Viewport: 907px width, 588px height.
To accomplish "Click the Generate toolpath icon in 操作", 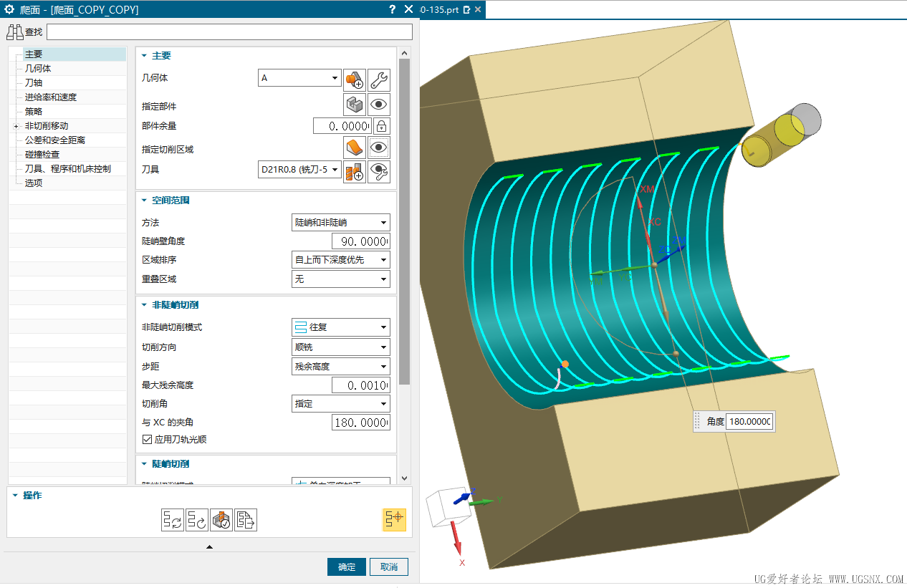I will tap(172, 520).
